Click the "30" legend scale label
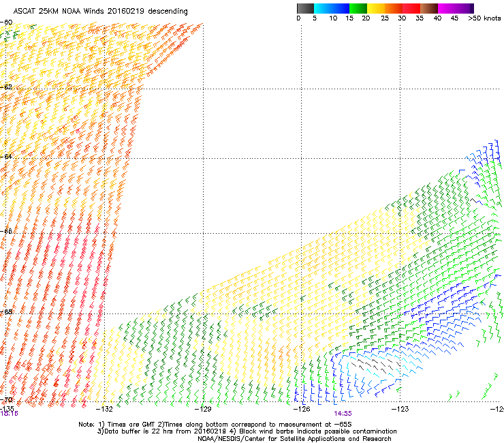Screen dimensions: 504x443 tap(402, 18)
